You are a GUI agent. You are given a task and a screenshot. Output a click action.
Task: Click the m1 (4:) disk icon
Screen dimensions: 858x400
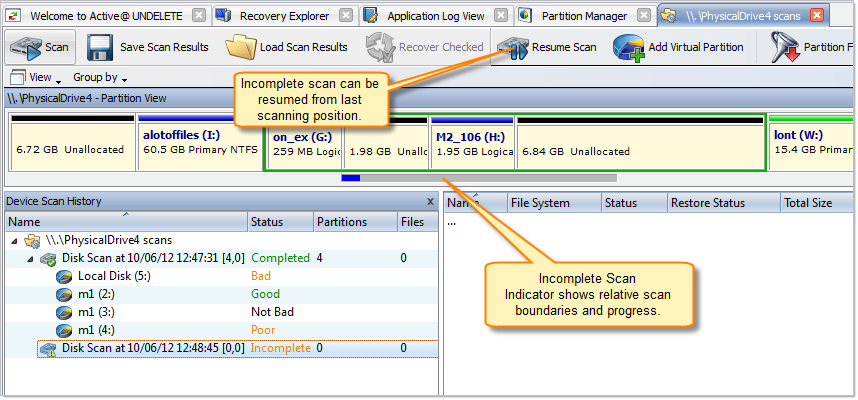[x=64, y=331]
